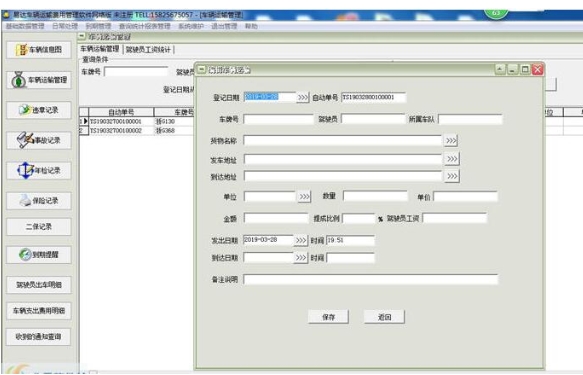Open 收到的通知查询 in the sidebar

[39, 337]
